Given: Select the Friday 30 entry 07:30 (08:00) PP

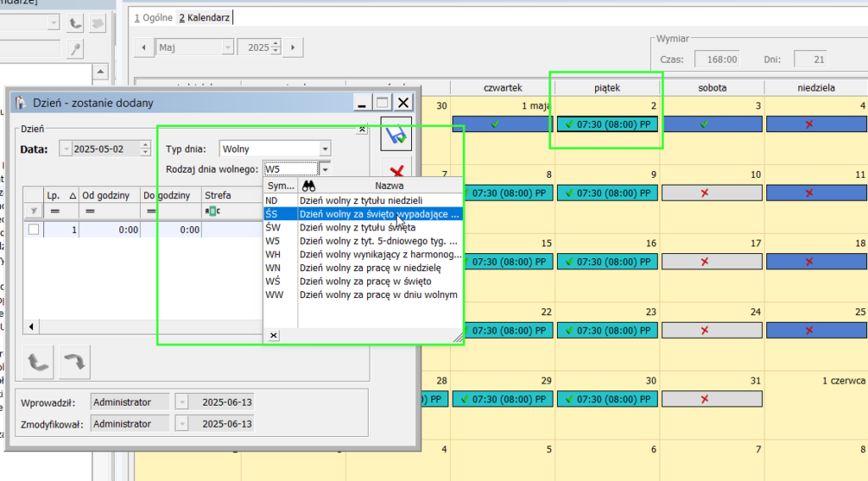Looking at the screenshot, I should [607, 399].
